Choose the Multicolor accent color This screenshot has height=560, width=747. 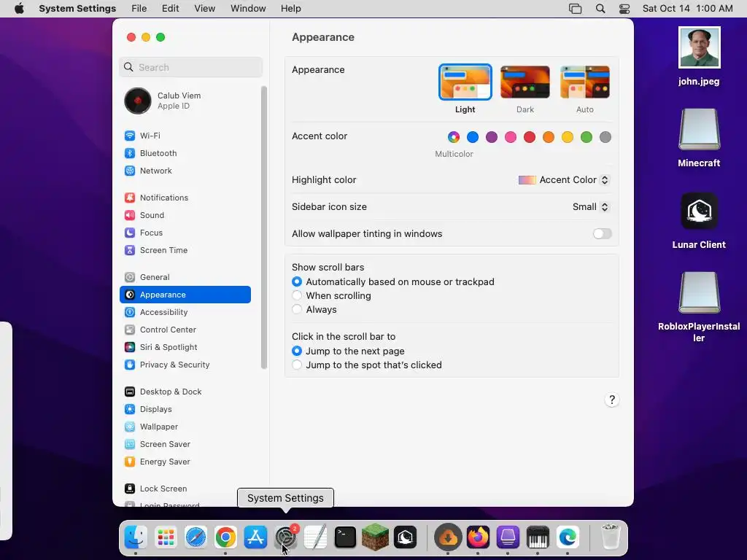tap(454, 138)
